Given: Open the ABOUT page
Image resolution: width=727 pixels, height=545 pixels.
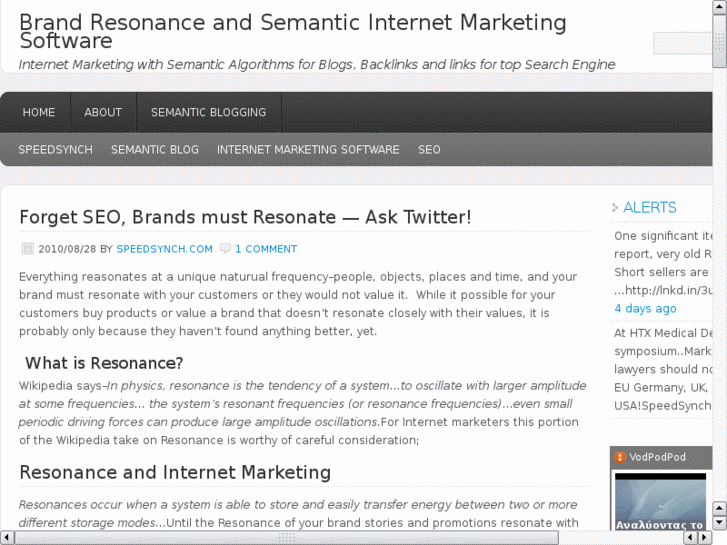Looking at the screenshot, I should click(x=103, y=113).
